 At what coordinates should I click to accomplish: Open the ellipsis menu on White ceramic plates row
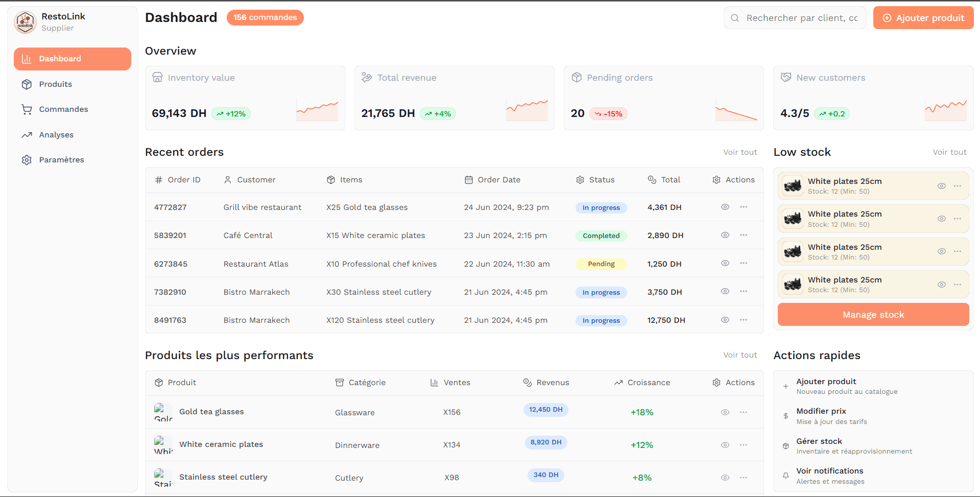(743, 444)
